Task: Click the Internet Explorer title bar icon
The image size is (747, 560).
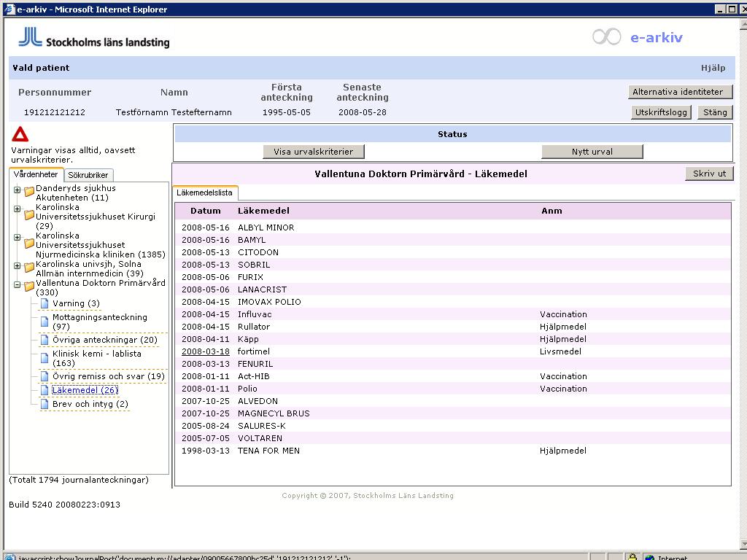Action: point(9,9)
